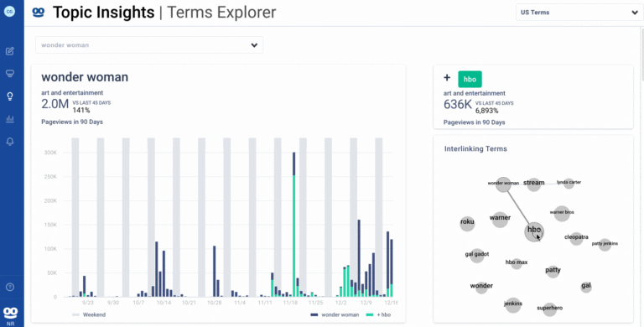Click the plus icon beside hbo tag

click(x=447, y=78)
